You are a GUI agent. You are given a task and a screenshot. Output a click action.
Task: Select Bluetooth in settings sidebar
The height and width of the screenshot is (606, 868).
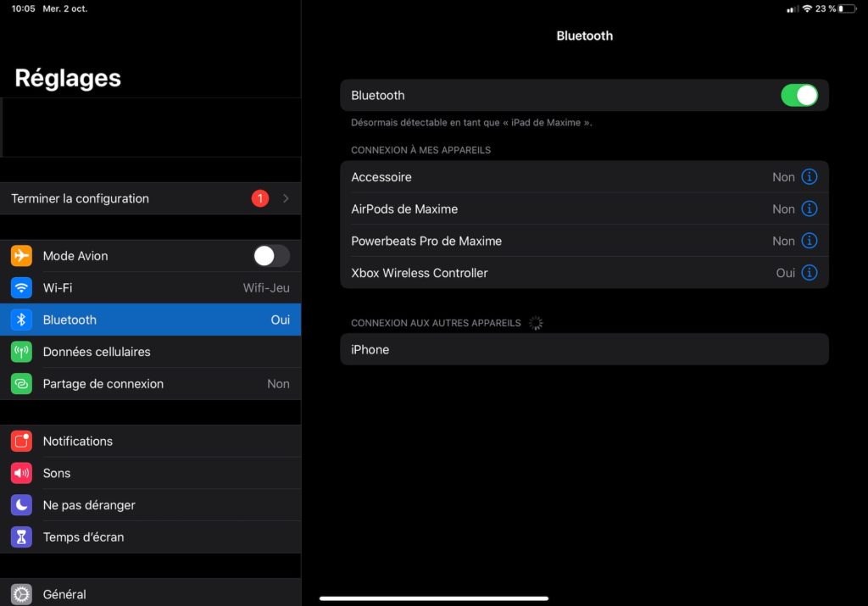click(x=151, y=320)
